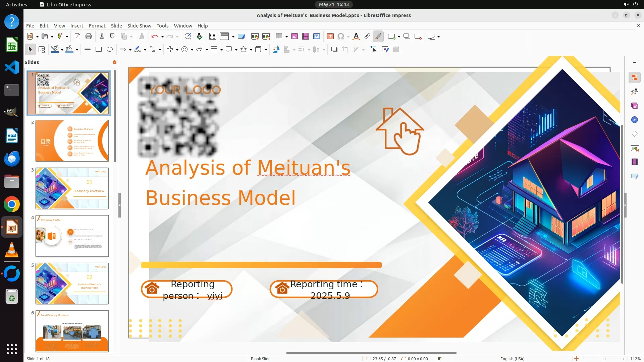Open the Undo history dropdown arrow
644x362 pixels.
tap(162, 37)
